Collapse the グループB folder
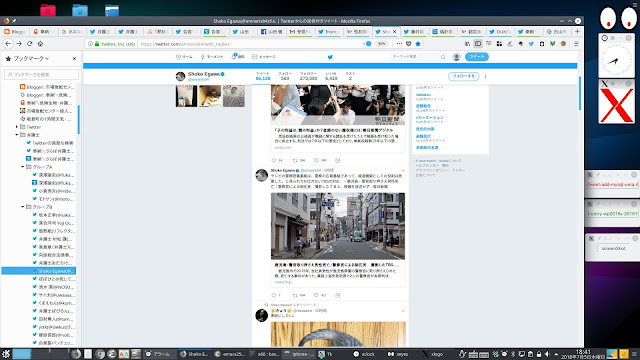640x360 pixels. [x=22, y=207]
